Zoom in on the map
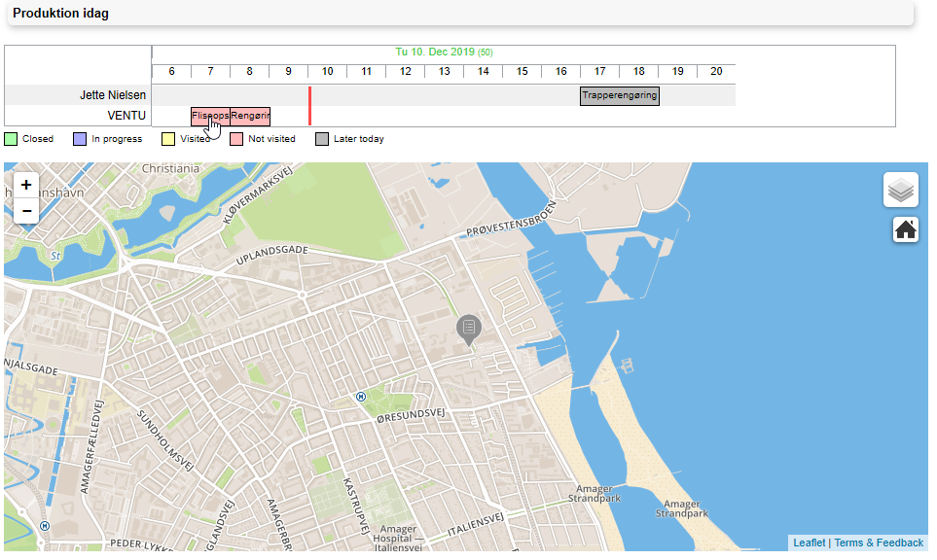Screen dimensions: 937x560 coord(26,185)
